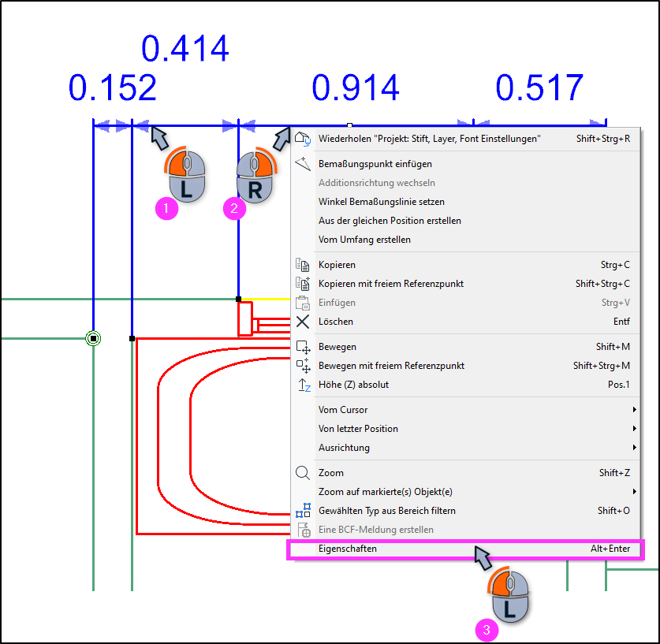Click the midpoint handle on dimension line

(350, 125)
